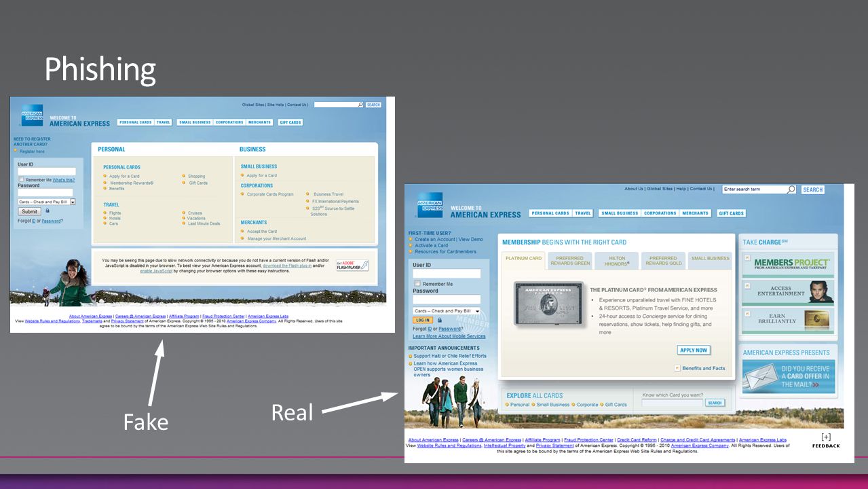
Task: Switch to the Hilton HHonors tab
Action: [616, 261]
